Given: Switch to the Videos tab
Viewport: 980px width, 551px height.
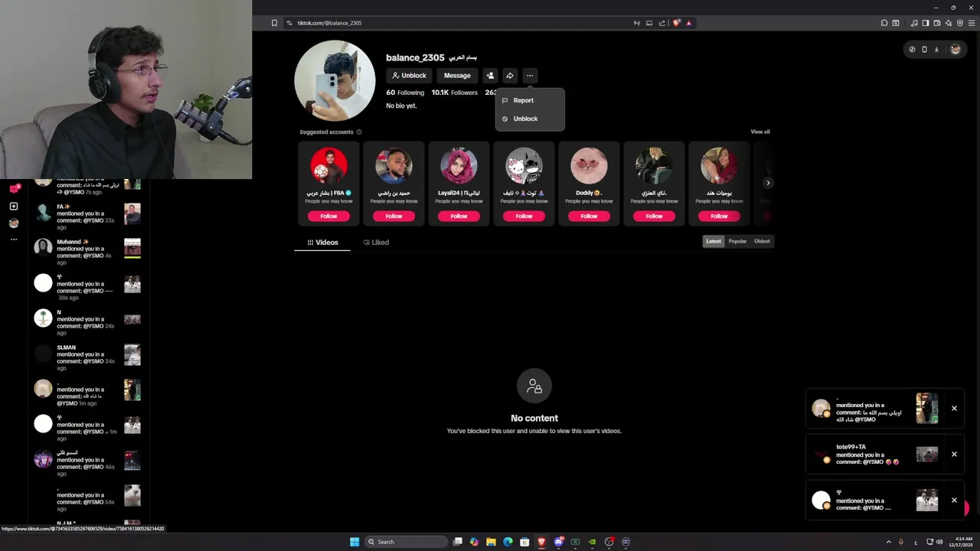Looking at the screenshot, I should (322, 243).
